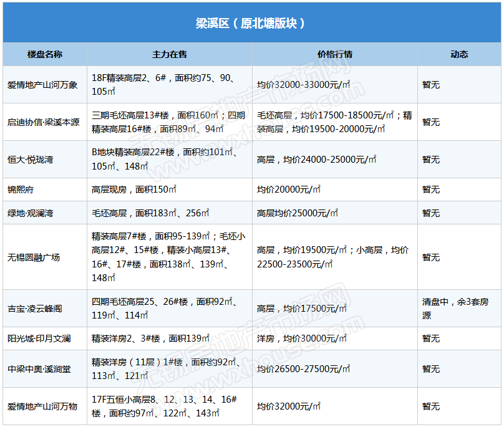The height and width of the screenshot is (427, 504).
Task: Click the 洋房，均价30000元/㎡ price cell
Action: [302, 338]
